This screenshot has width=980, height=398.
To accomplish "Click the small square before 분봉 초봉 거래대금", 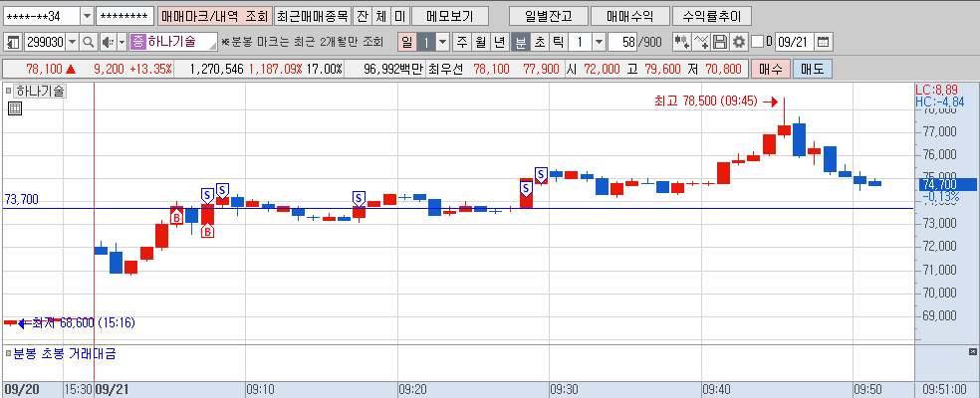I will point(8,354).
